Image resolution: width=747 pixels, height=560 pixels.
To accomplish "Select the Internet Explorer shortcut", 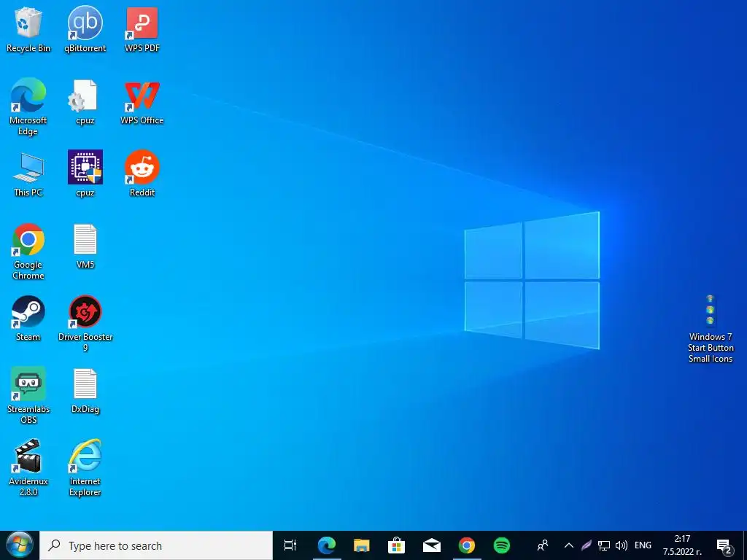I will pyautogui.click(x=85, y=468).
